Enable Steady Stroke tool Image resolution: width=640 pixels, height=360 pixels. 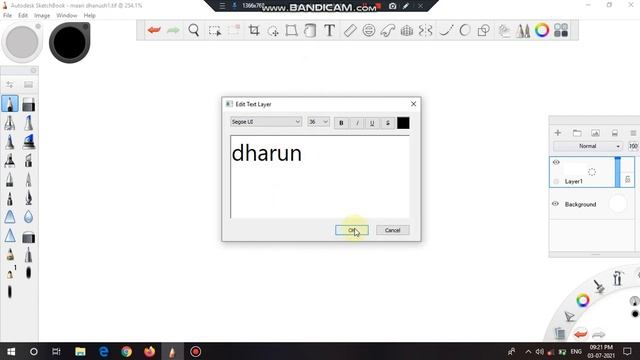click(446, 31)
